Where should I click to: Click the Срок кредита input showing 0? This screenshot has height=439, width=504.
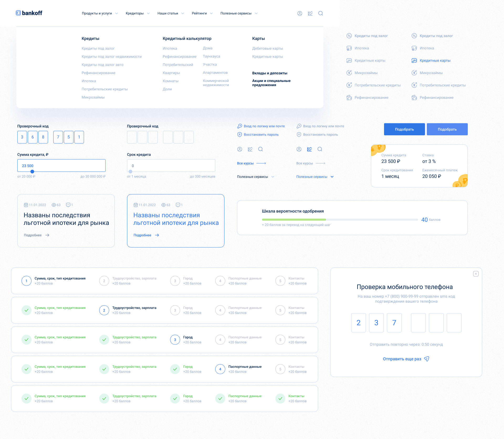point(171,166)
